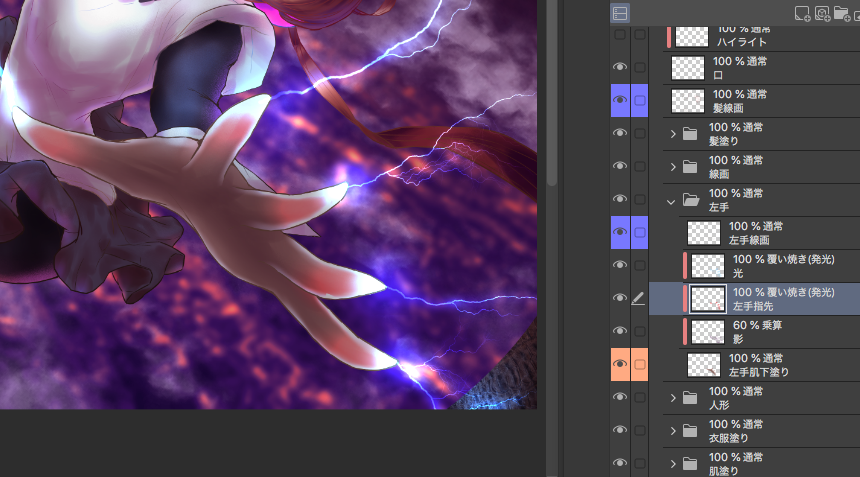Hide the 口 layer

(620, 67)
